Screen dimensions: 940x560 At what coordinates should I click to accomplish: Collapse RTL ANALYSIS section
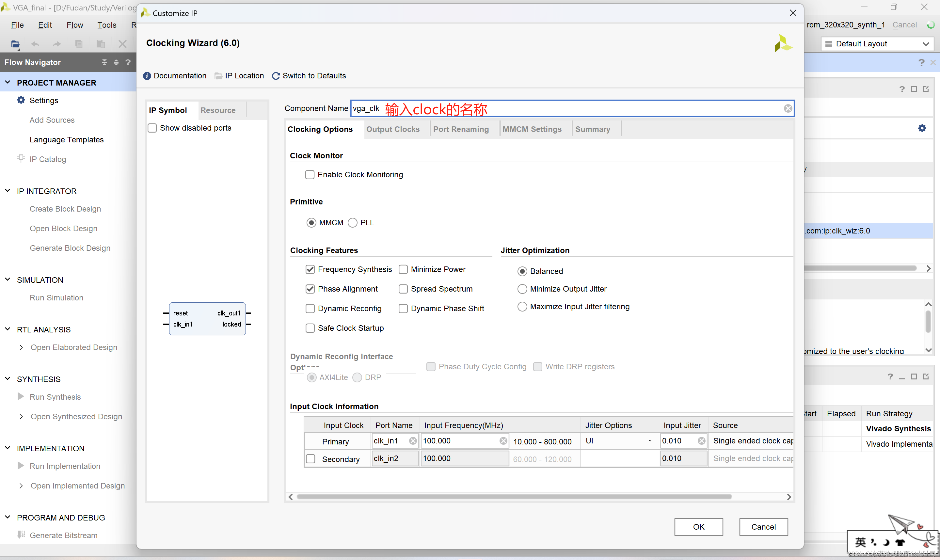pos(8,329)
